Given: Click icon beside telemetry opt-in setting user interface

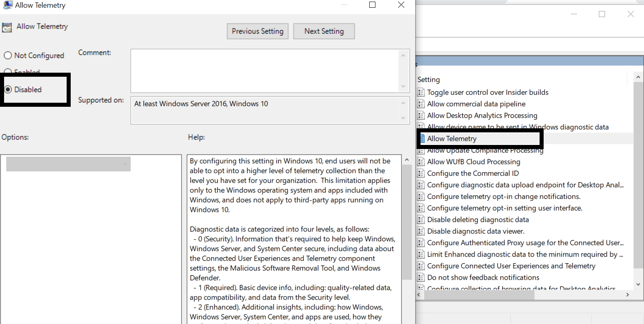Looking at the screenshot, I should [x=421, y=208].
